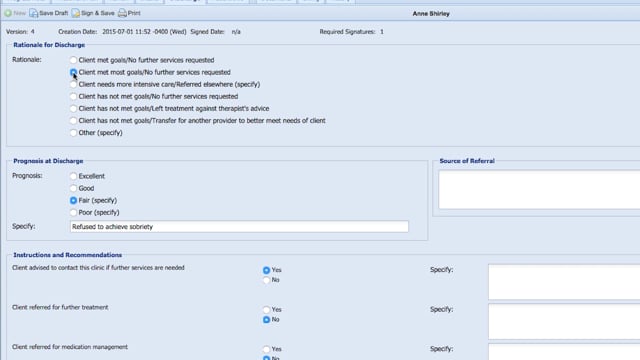Viewport: 640px width, 360px height.
Task: Click the 'Instructions and Recommendations' heading
Action: coord(67,255)
